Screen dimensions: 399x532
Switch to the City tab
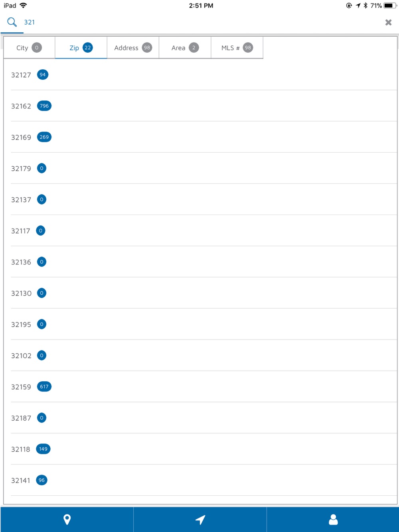[x=29, y=48]
